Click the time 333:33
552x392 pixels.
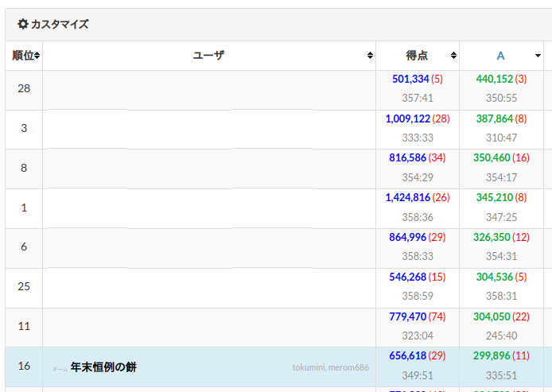click(418, 138)
